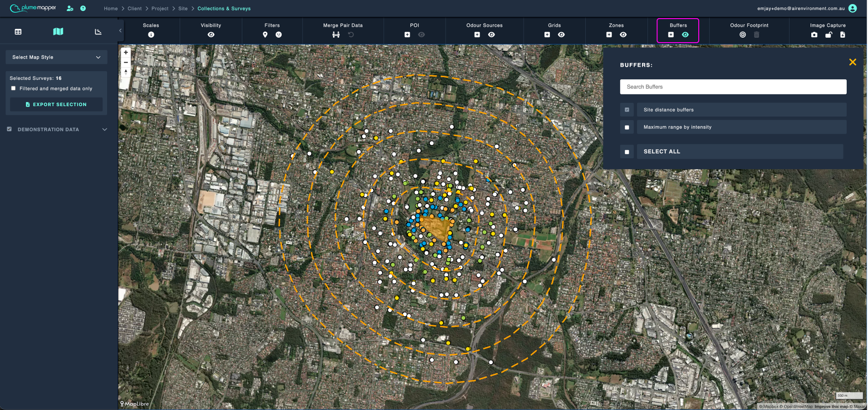Click the Odour Footprint trash icon

[x=756, y=34]
